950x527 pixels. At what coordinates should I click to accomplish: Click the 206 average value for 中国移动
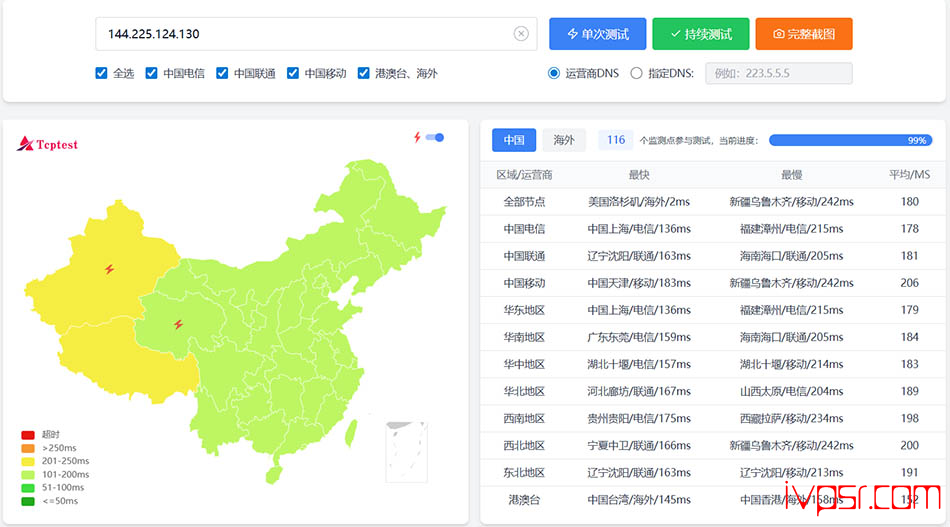coord(909,283)
